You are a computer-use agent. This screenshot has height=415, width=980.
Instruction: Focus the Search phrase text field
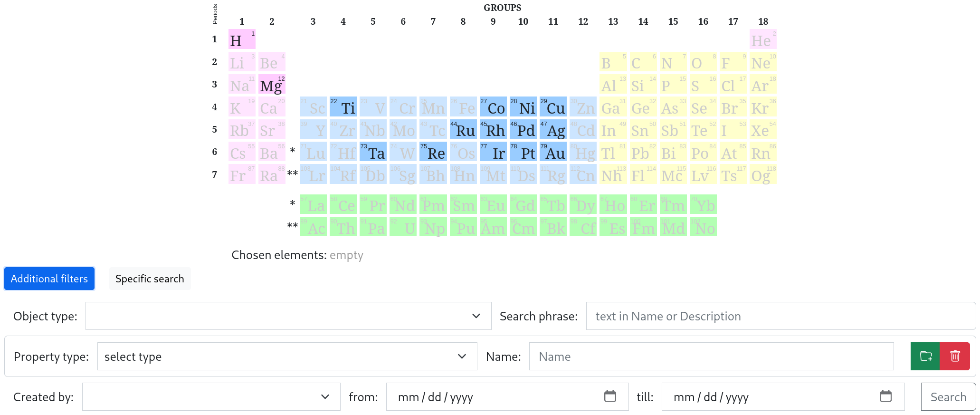tap(780, 316)
